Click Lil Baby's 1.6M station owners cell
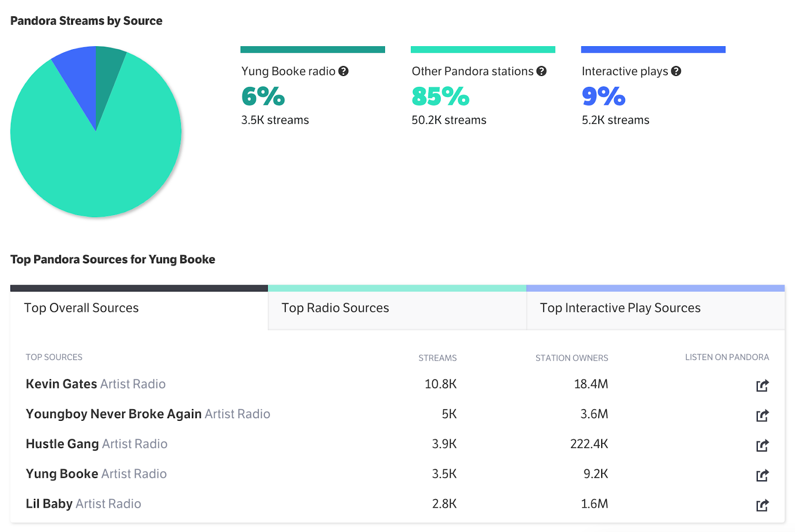 pos(595,504)
